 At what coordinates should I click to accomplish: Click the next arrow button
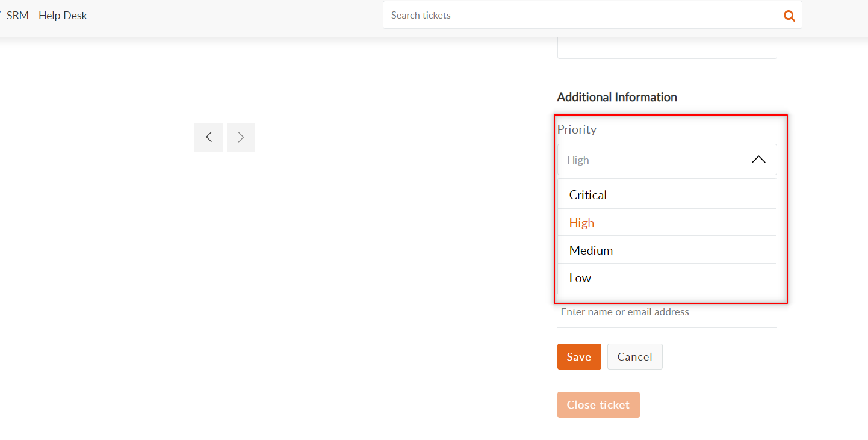click(241, 137)
